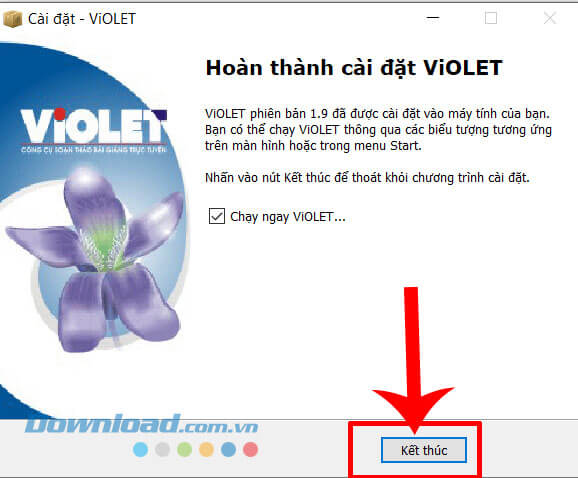Click the ViOLET phiên bản 1.9 paragraph

coord(378,130)
